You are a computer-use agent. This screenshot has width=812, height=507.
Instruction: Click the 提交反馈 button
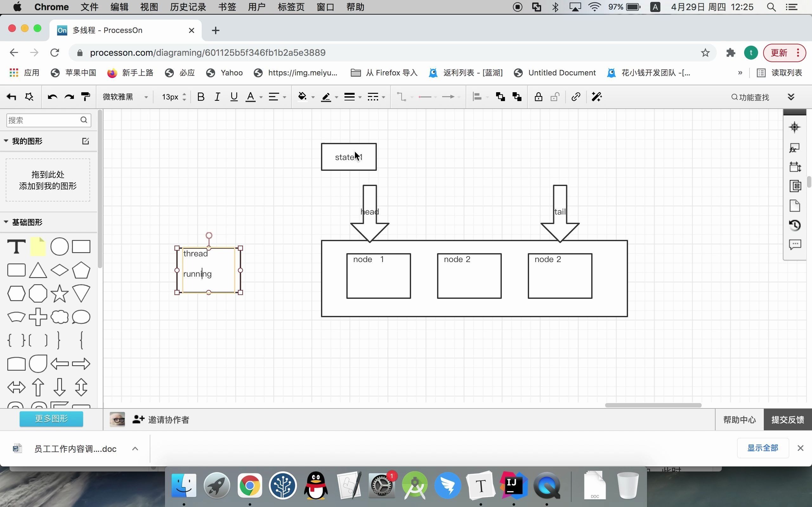click(788, 420)
